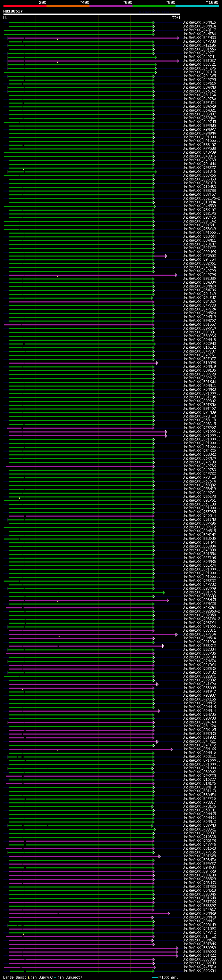Click the hit label UniRef100_B4FA17
Viewport: 222px width, 980px height.
click(199, 910)
